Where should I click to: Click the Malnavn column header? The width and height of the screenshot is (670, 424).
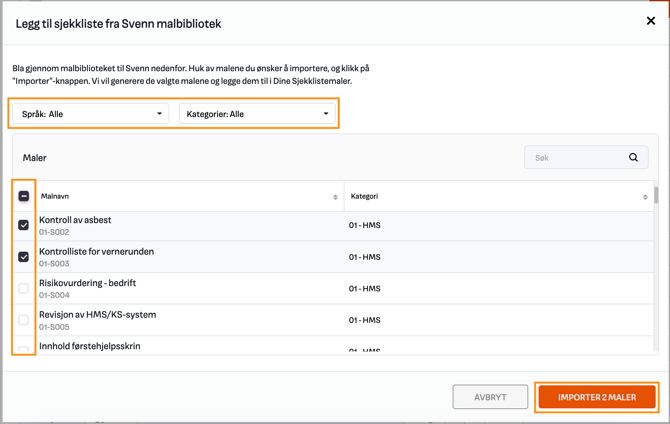click(55, 196)
